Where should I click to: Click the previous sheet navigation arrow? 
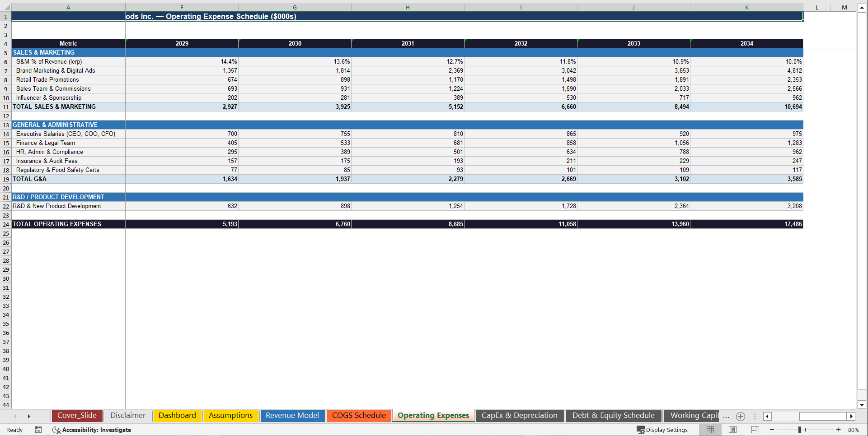[15, 416]
